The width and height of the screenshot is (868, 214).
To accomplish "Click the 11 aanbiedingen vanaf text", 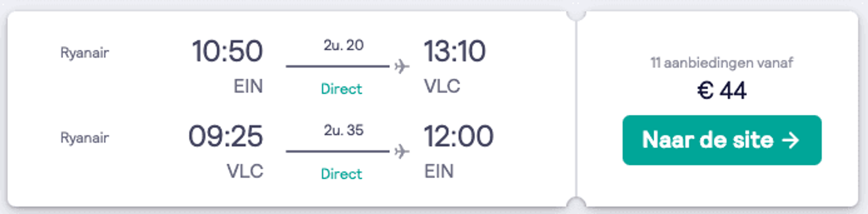I will (722, 63).
